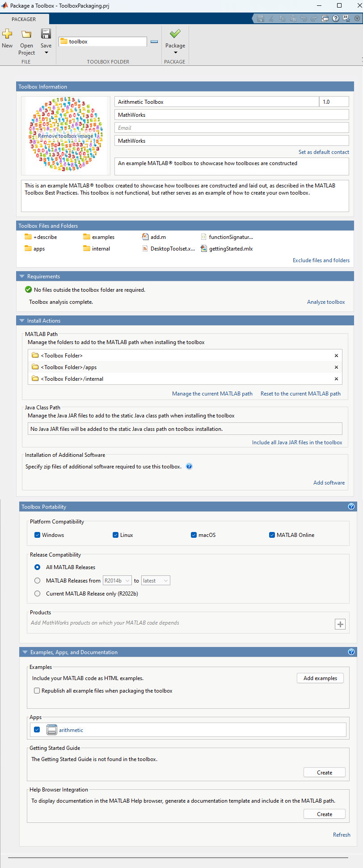The image size is (363, 868).
Task: Remove <Toolbox Folder>/apps path entry X
Action: pos(336,367)
